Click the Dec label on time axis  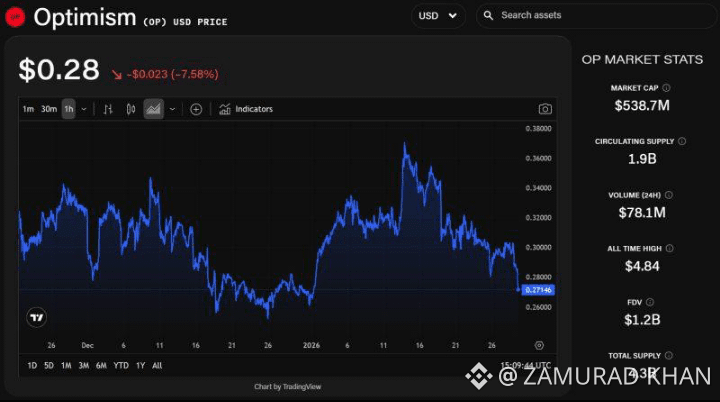[87, 345]
